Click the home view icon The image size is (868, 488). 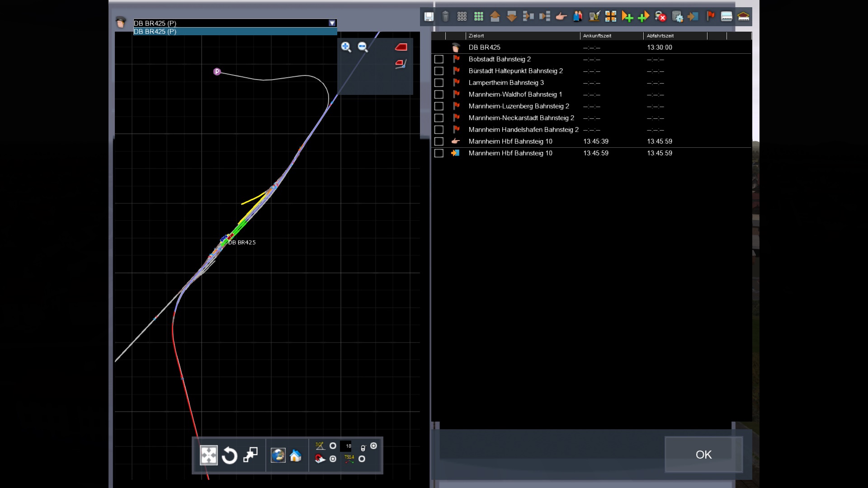coord(296,455)
